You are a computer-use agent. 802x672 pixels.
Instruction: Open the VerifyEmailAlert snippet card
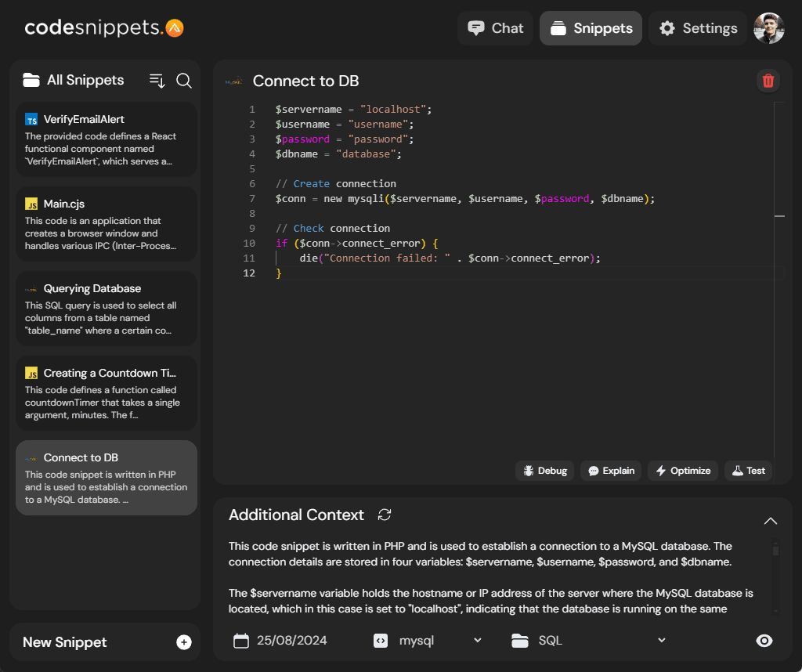tap(107, 139)
